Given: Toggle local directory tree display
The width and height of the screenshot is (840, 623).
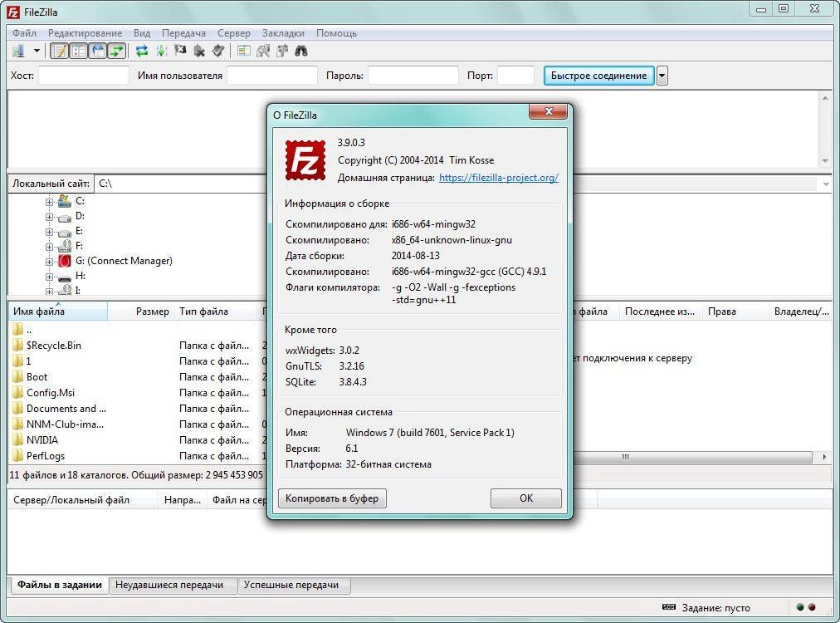Looking at the screenshot, I should (x=79, y=51).
